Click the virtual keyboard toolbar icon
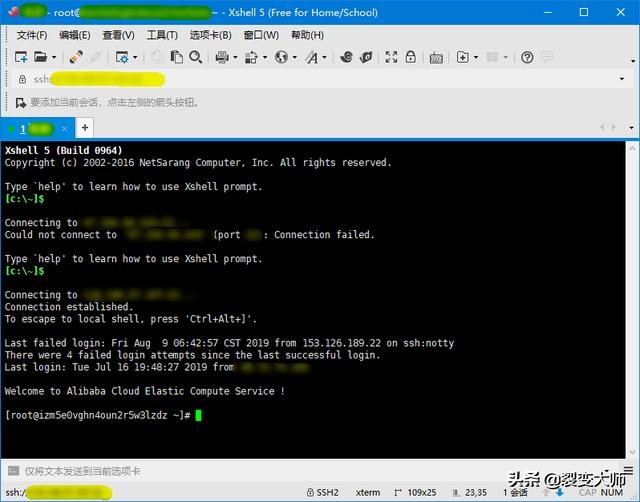Image resolution: width=640 pixels, height=502 pixels. pyautogui.click(x=435, y=57)
